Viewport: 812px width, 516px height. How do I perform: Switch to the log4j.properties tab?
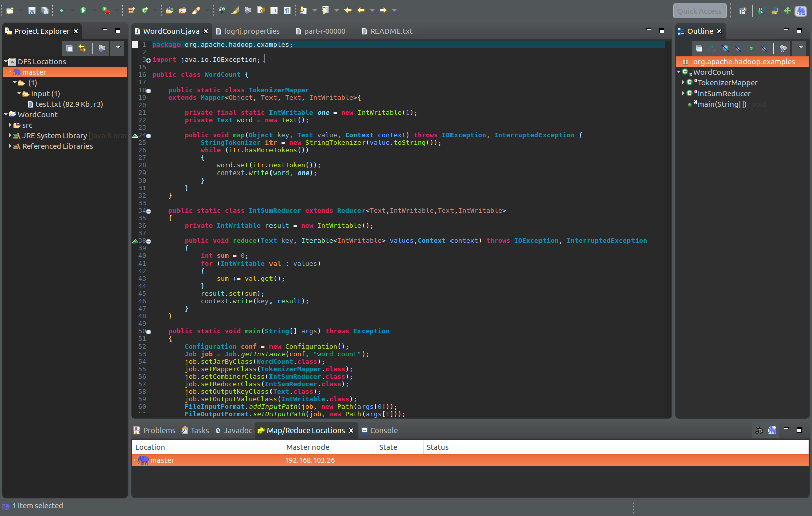point(247,31)
